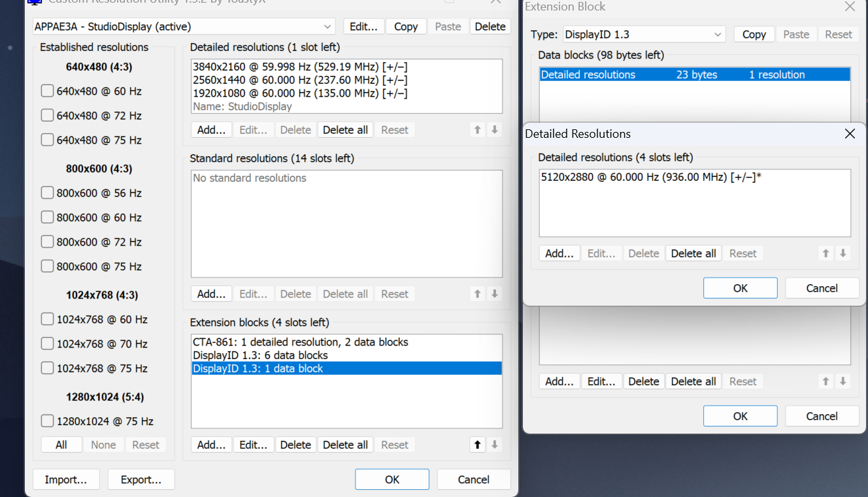The image size is (868, 497).
Task: Click the up arrow beside Detailed resolutions Reset
Action: [477, 130]
